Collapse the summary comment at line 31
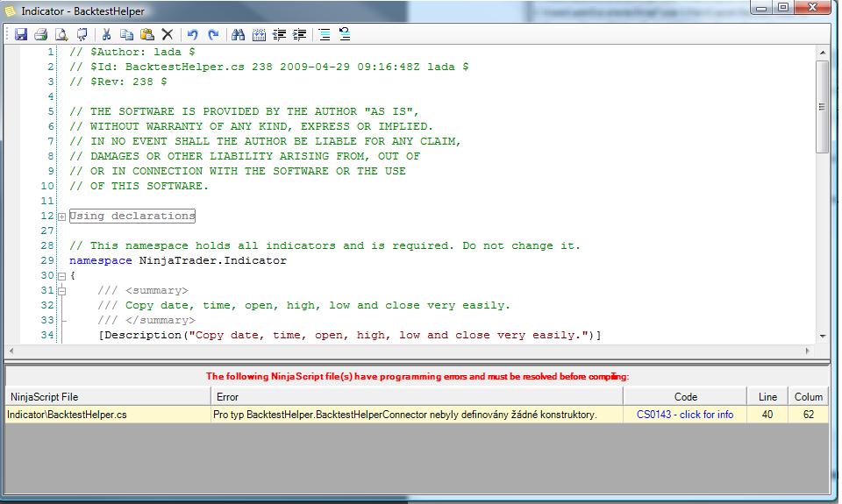The height and width of the screenshot is (504, 842). coord(61,291)
